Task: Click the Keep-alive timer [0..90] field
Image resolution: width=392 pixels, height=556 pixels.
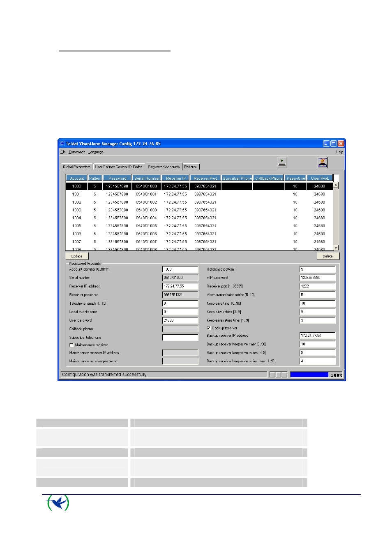Action: (318, 303)
